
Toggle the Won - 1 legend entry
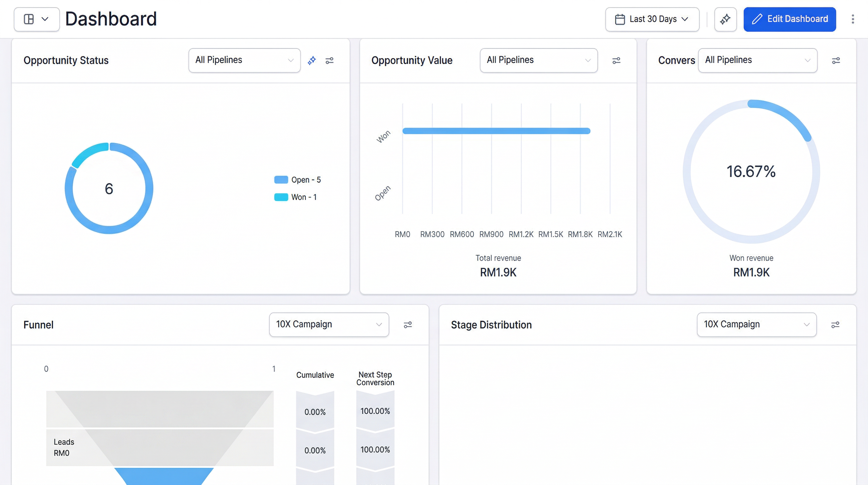(x=296, y=197)
